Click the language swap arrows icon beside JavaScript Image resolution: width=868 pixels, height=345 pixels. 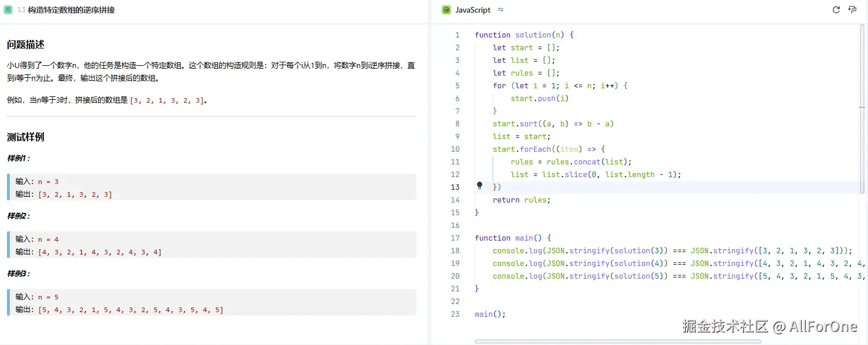pos(499,9)
